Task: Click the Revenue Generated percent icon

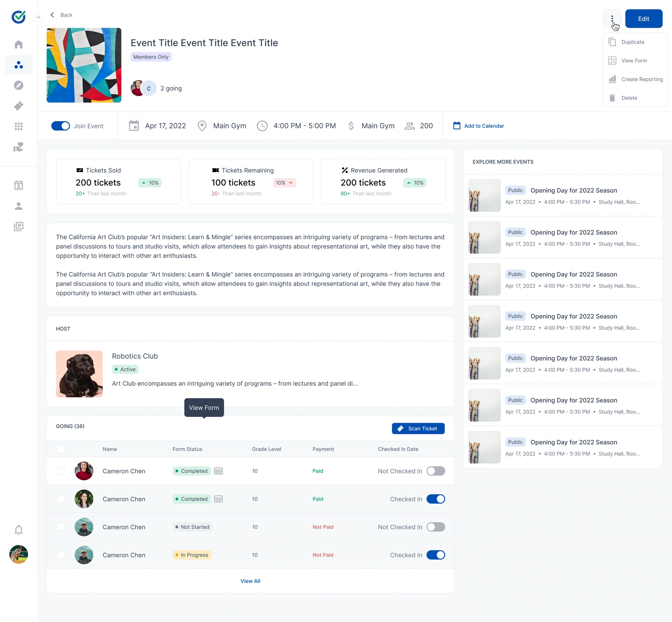Action: 345,170
